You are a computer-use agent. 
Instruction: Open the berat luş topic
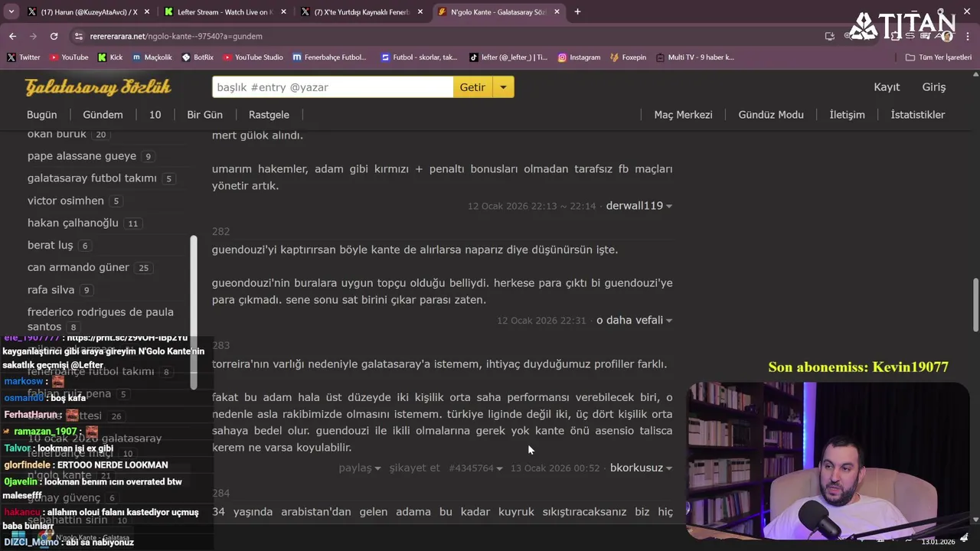pyautogui.click(x=51, y=245)
